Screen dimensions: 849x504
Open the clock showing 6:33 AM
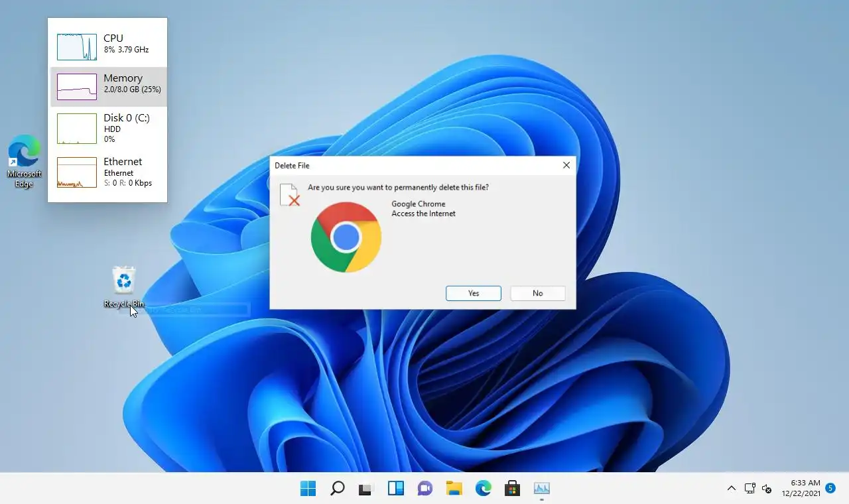point(801,488)
